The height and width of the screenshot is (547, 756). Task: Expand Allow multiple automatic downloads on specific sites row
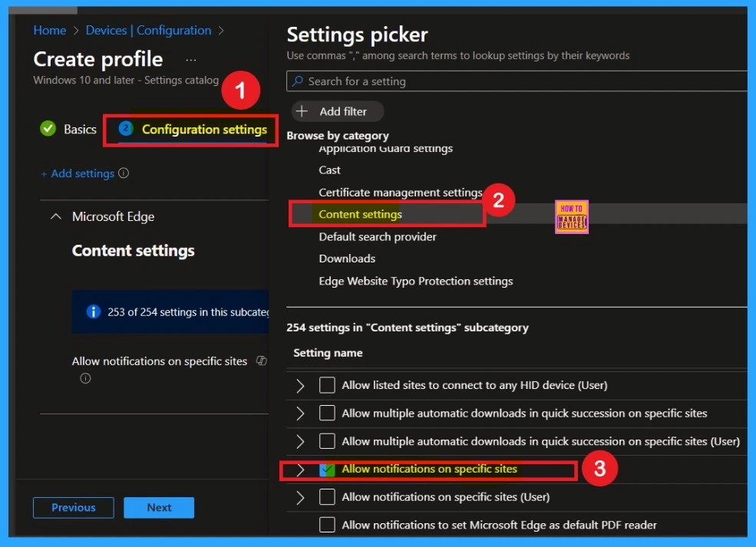300,414
